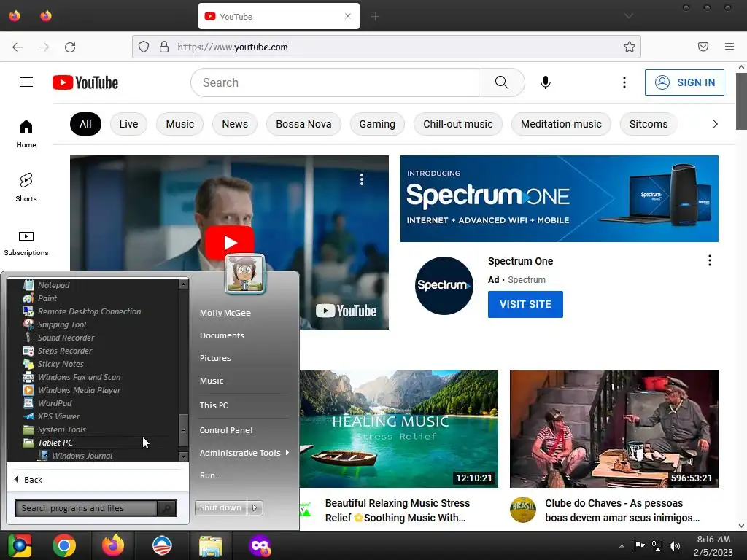Image resolution: width=747 pixels, height=560 pixels.
Task: Bookmark page with the star icon
Action: point(630,47)
